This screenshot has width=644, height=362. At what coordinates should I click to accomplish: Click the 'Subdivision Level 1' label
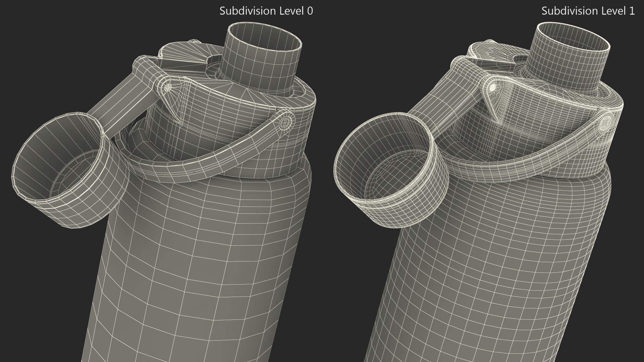click(588, 11)
